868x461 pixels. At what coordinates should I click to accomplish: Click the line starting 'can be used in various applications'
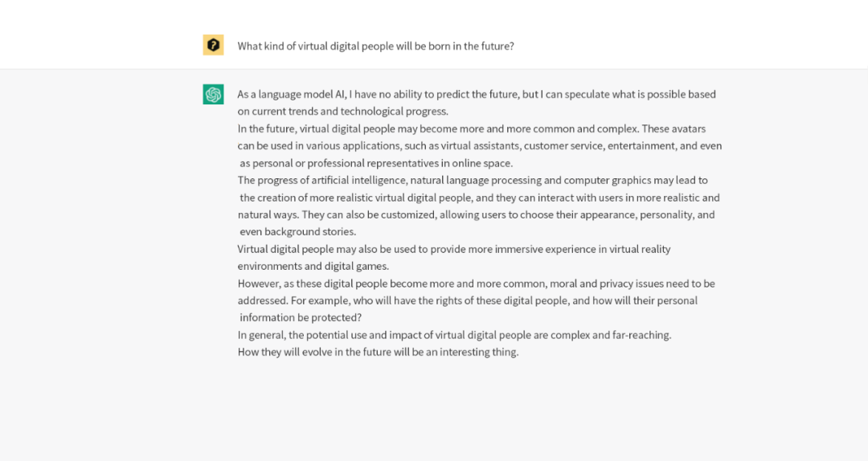(479, 146)
